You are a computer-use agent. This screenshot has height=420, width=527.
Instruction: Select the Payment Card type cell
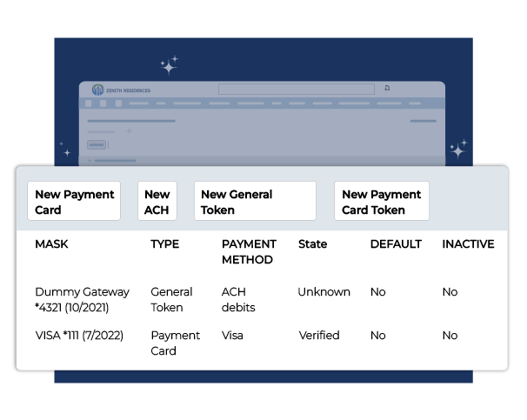pyautogui.click(x=175, y=343)
